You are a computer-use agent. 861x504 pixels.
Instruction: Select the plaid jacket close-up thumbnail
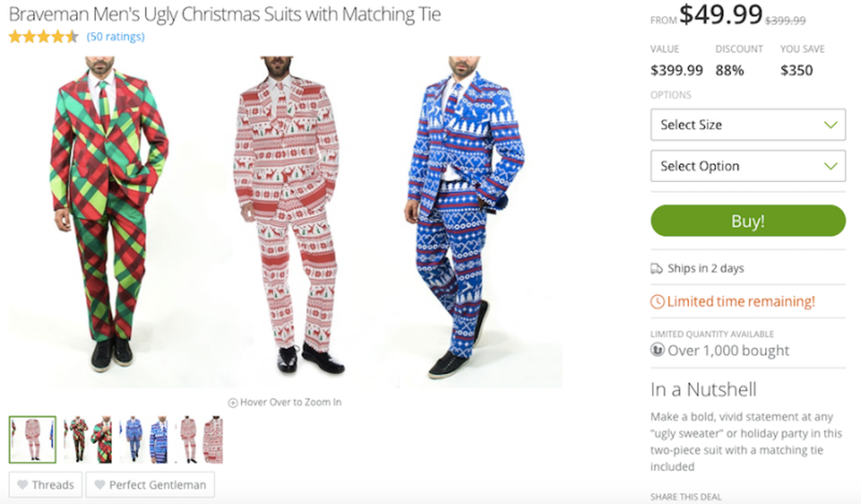[x=102, y=439]
